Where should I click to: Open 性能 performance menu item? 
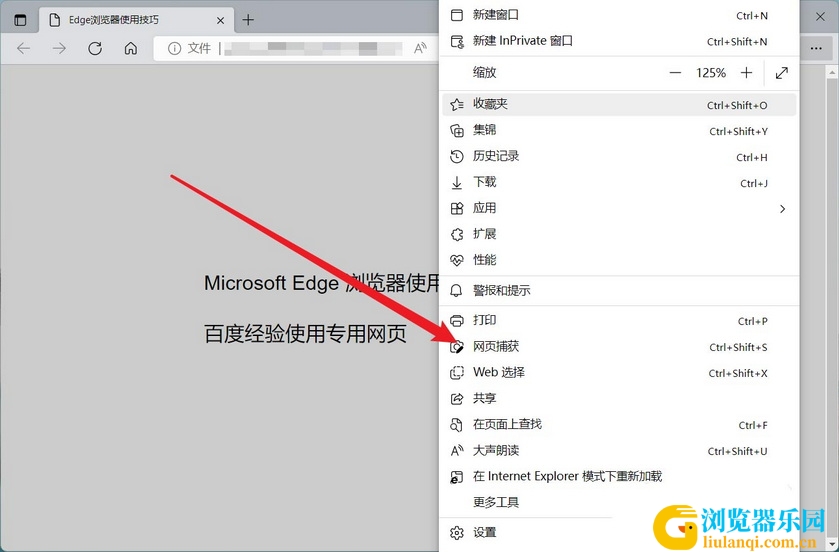click(619, 260)
